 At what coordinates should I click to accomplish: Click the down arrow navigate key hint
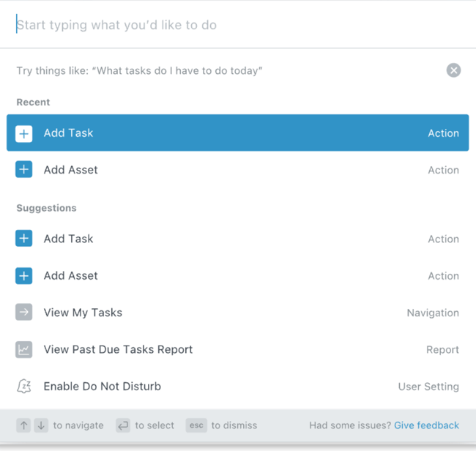tap(41, 425)
